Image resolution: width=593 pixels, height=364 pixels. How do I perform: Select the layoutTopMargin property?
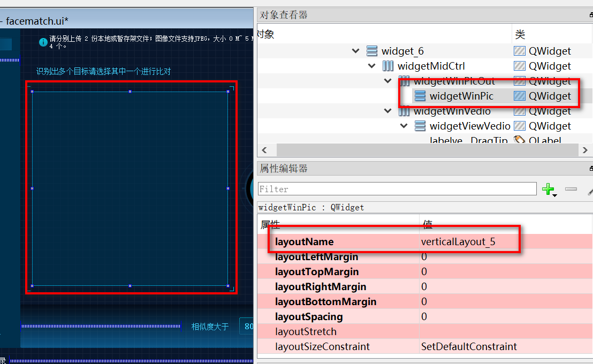click(x=425, y=272)
